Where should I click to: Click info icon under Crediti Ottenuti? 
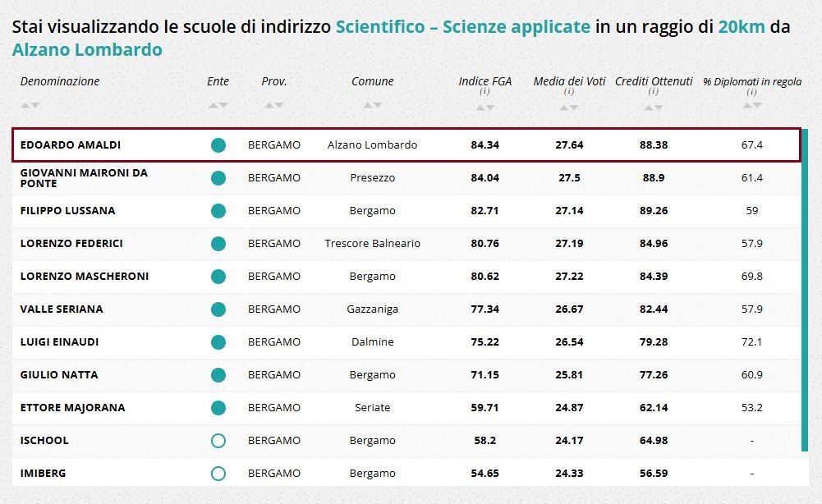pos(654,92)
